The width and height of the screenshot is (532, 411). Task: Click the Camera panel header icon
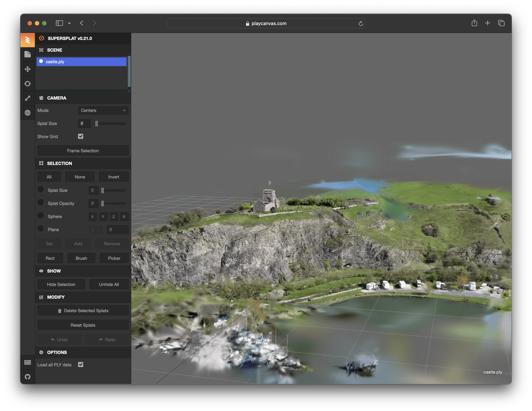[x=41, y=98]
